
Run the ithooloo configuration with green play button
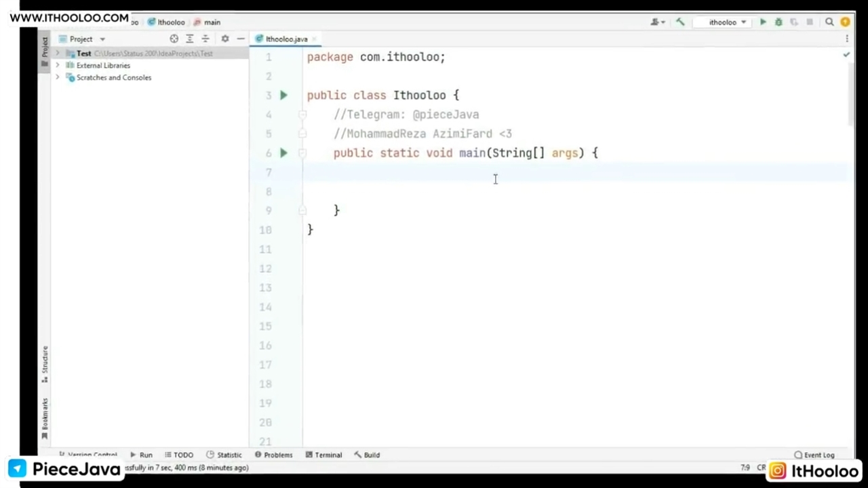763,22
